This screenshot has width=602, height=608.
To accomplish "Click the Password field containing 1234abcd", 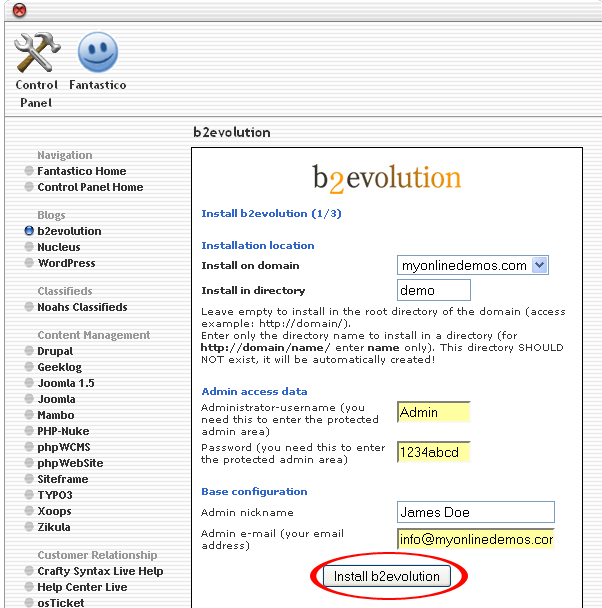I will pyautogui.click(x=434, y=452).
